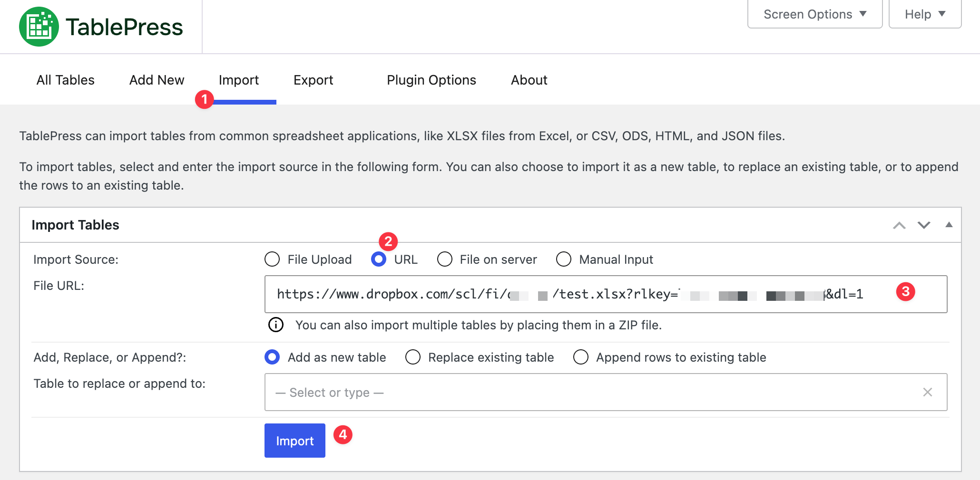The image size is (980, 480).
Task: Click the Import button
Action: click(x=294, y=441)
